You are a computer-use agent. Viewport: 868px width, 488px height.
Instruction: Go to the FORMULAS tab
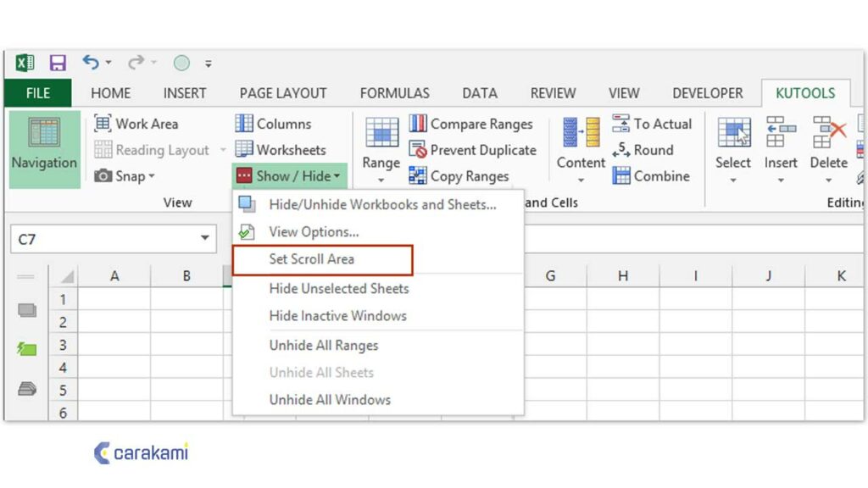pyautogui.click(x=395, y=93)
